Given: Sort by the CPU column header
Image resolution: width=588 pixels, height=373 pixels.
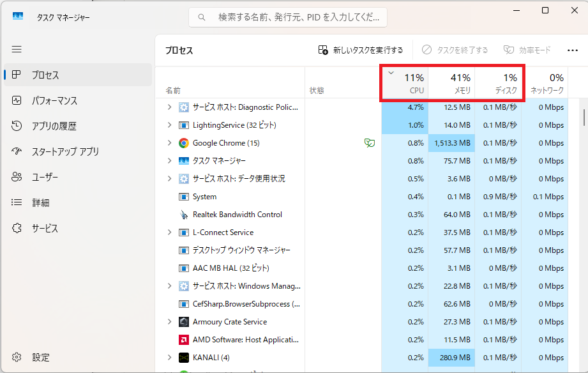Looking at the screenshot, I should (405, 83).
